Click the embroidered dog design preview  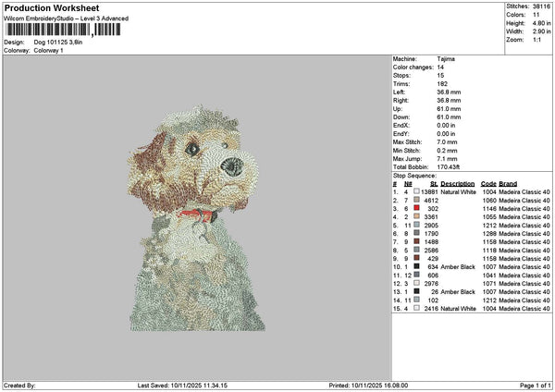(196, 218)
